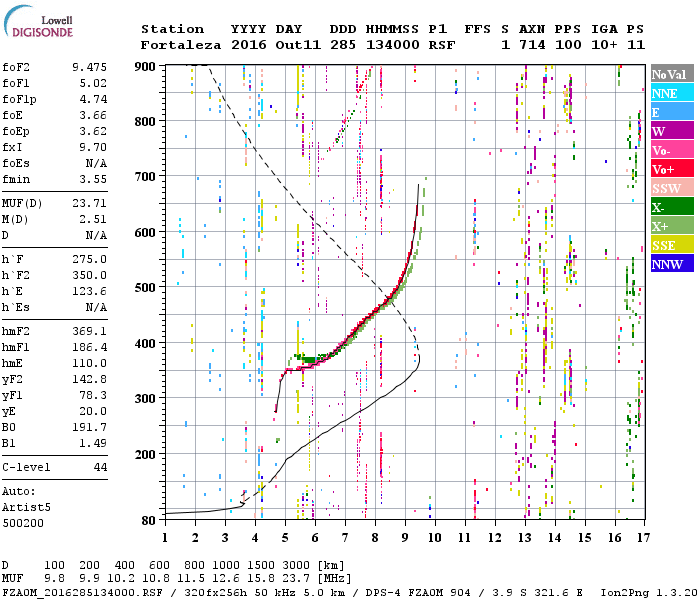Click the Ion2Png 1.3.20 version text
The image size is (700, 600).
coord(649,593)
